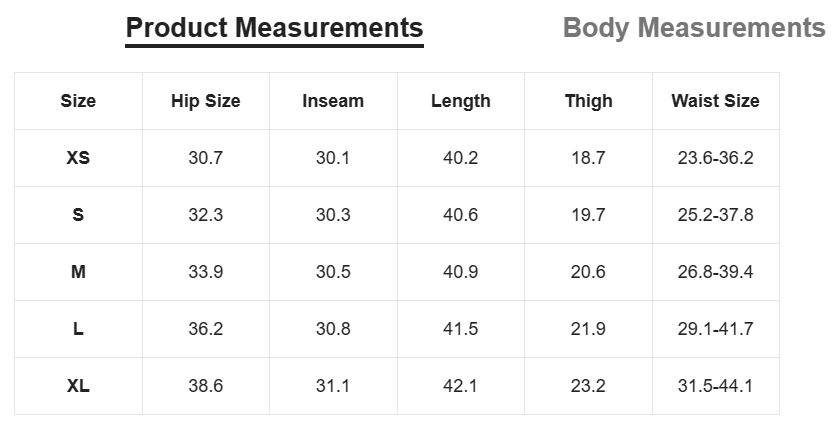Select the L size row label

(x=78, y=329)
